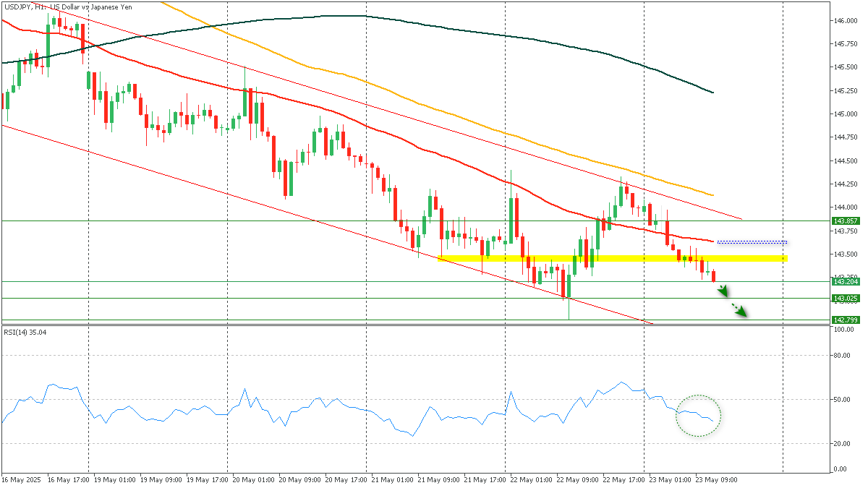Click the 145.750 price axis label
The width and height of the screenshot is (868, 488).
click(x=846, y=44)
